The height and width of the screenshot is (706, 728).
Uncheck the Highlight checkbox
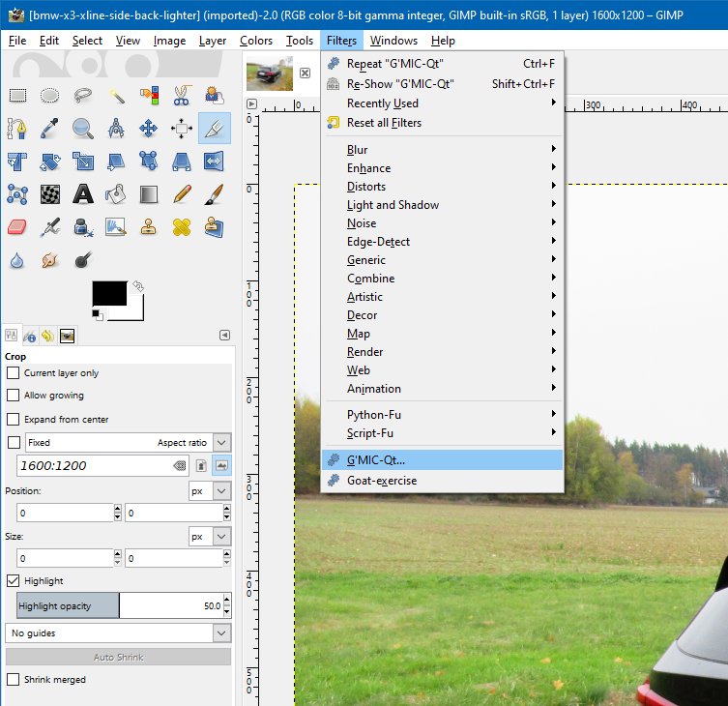click(14, 581)
